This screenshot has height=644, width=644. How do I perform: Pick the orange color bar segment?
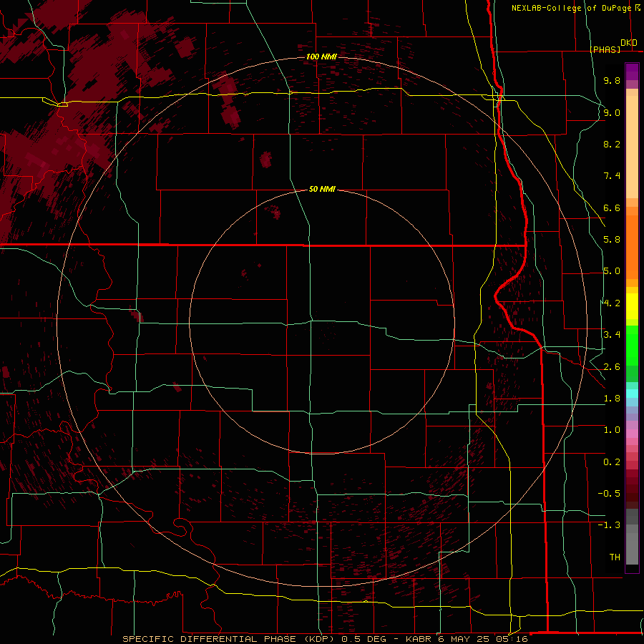[632, 248]
